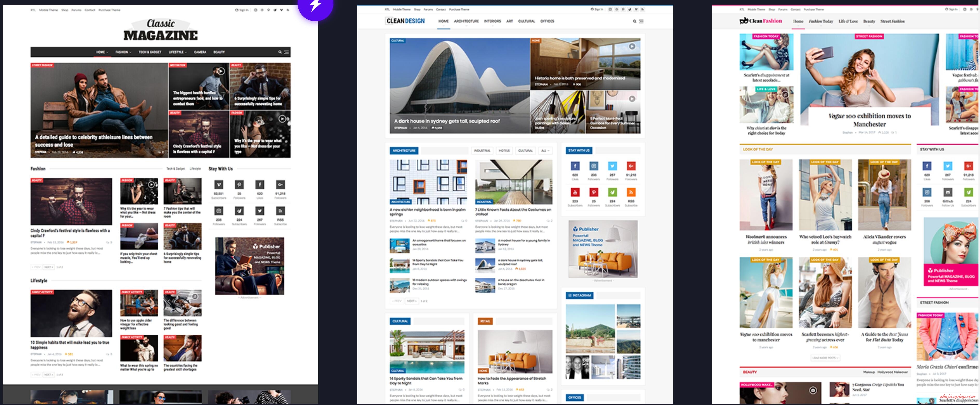Screen dimensions: 980x405
Task: Click LOAD MORE POSTS in Clean Fashion
Action: [825, 358]
